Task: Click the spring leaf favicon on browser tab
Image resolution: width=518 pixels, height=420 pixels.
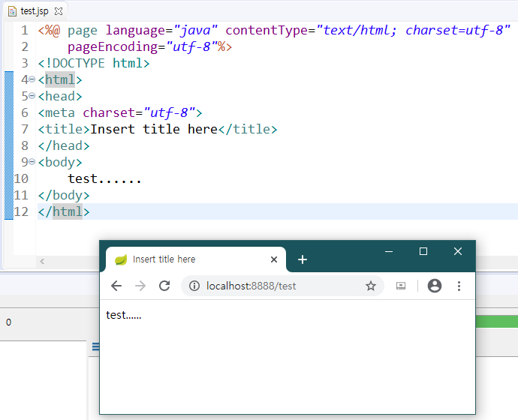Action: [121, 259]
